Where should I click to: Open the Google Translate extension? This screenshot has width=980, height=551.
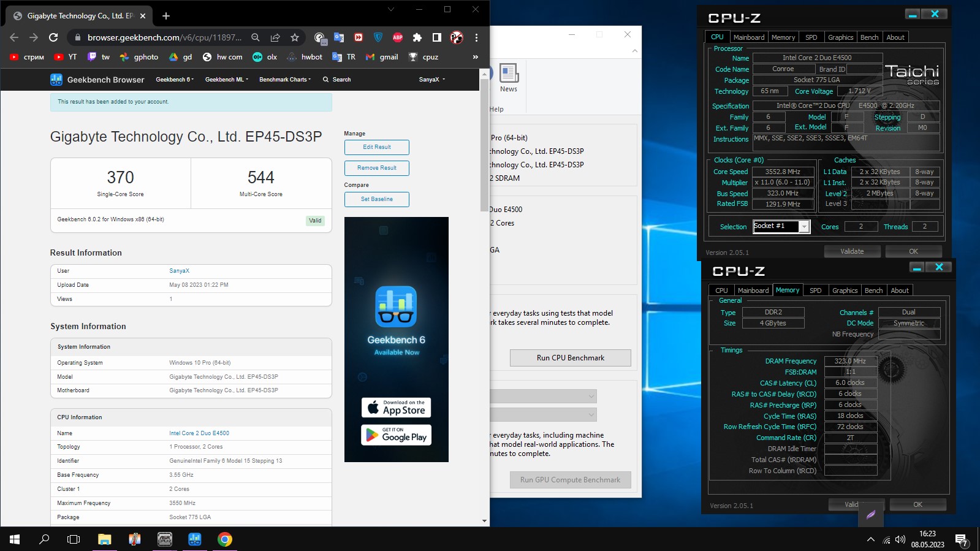(x=339, y=37)
